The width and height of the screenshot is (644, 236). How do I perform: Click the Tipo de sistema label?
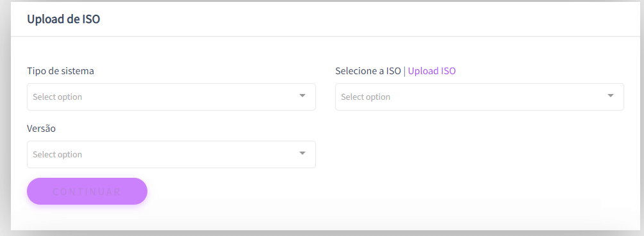(60, 71)
